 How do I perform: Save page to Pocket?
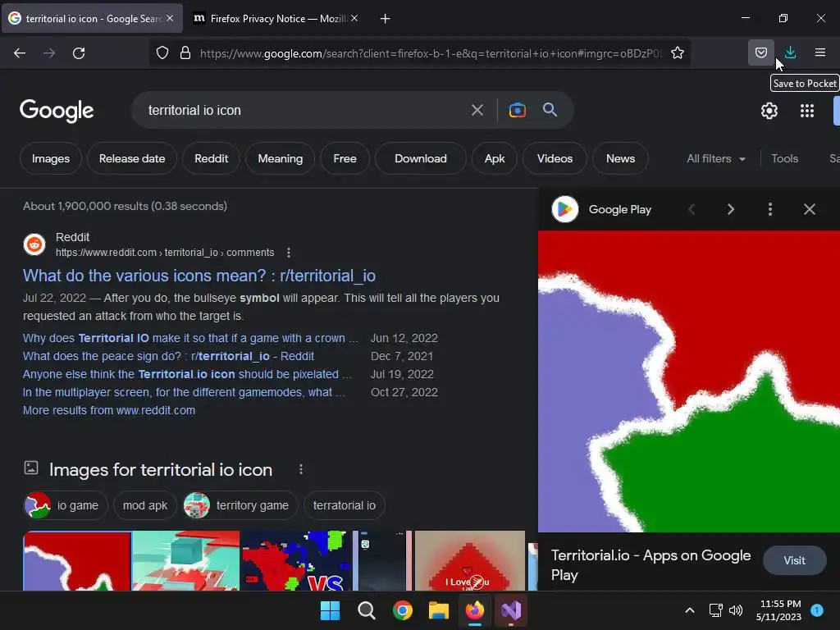(760, 52)
